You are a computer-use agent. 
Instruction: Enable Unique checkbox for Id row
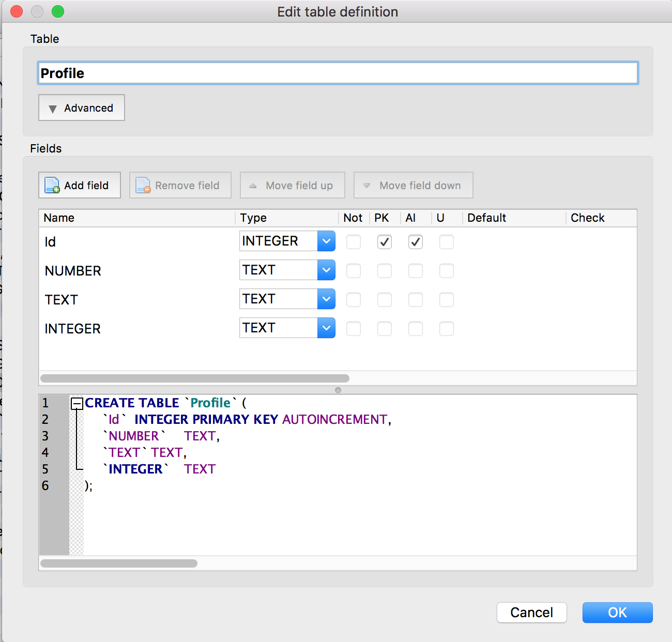point(447,242)
